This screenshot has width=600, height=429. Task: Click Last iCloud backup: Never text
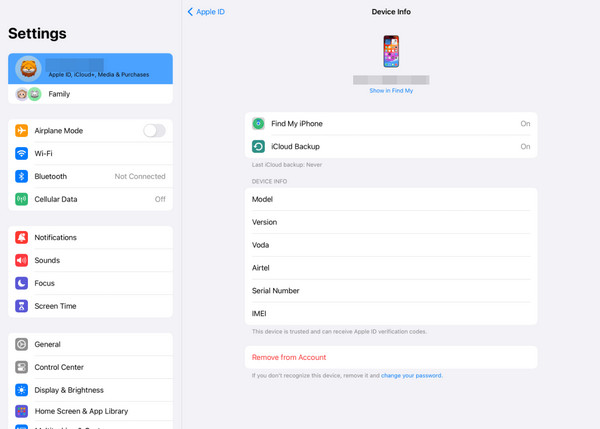click(287, 165)
